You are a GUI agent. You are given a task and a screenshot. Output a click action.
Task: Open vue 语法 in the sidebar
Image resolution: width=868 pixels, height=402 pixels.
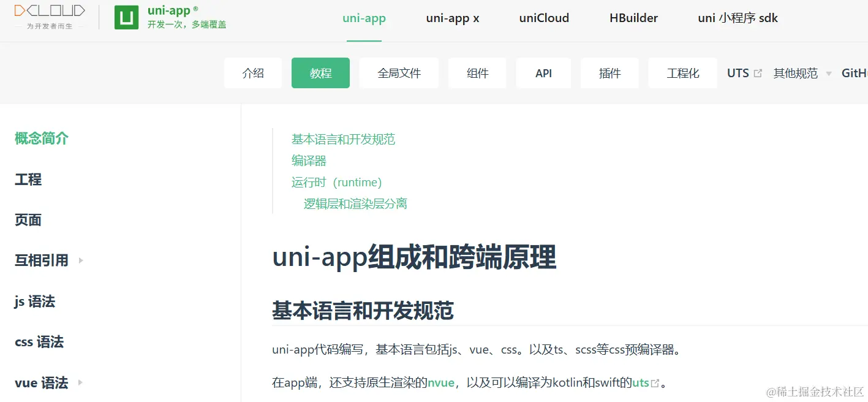41,383
